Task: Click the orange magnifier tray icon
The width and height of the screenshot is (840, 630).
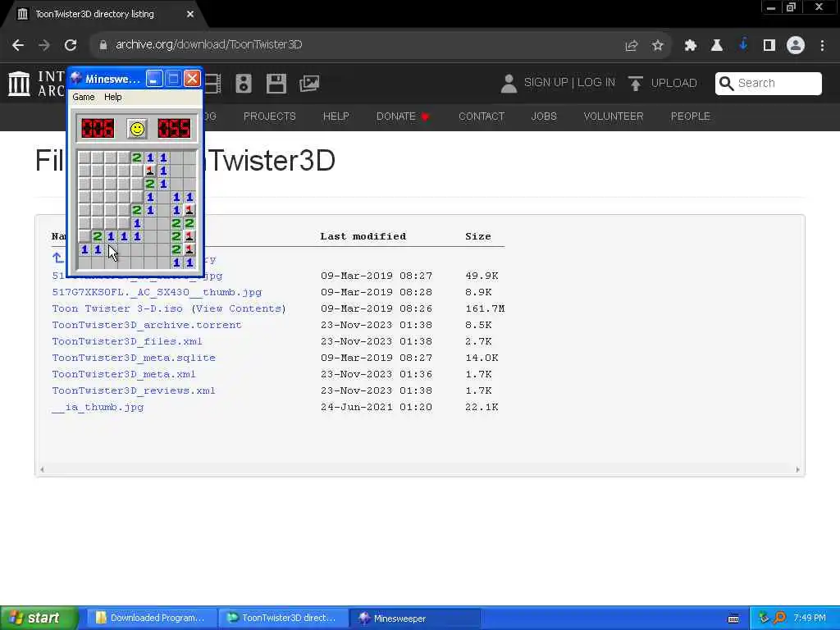Action: tap(779, 619)
